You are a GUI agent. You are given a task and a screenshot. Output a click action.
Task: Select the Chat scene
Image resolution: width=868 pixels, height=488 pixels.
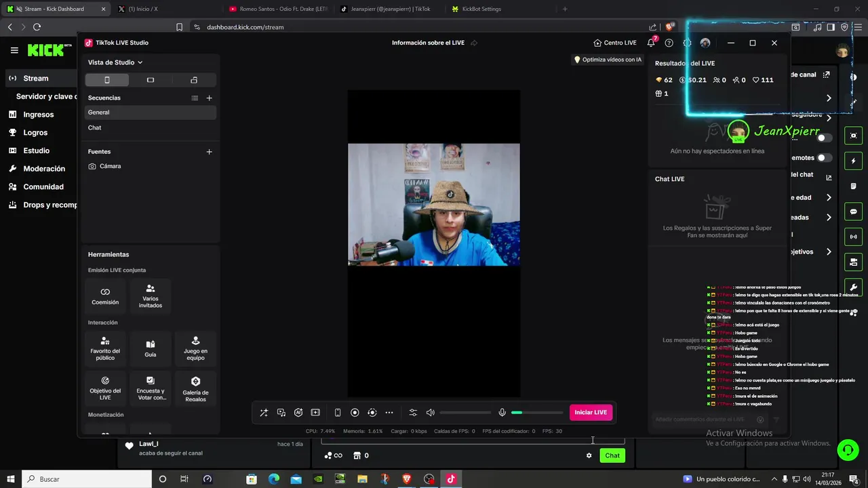[x=151, y=127]
